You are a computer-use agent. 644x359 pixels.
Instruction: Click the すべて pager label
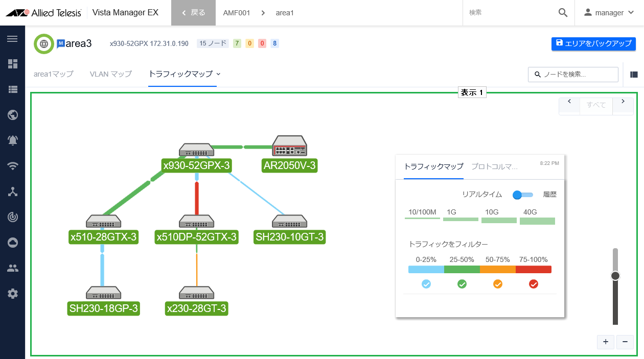coord(596,105)
